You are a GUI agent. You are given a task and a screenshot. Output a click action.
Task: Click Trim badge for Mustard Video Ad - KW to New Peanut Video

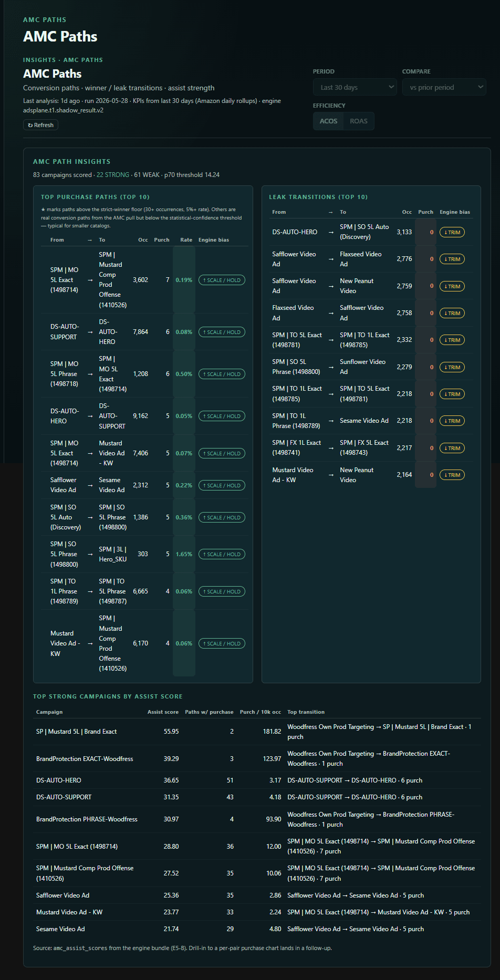point(452,475)
